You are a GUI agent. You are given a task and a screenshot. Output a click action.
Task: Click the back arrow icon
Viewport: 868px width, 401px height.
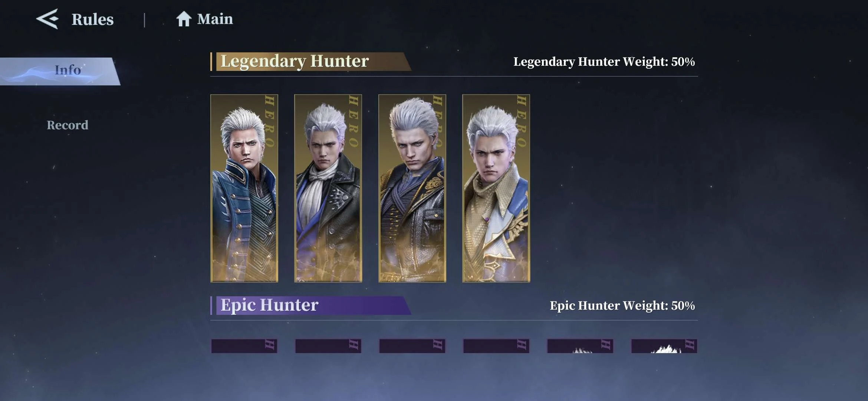[x=47, y=19]
